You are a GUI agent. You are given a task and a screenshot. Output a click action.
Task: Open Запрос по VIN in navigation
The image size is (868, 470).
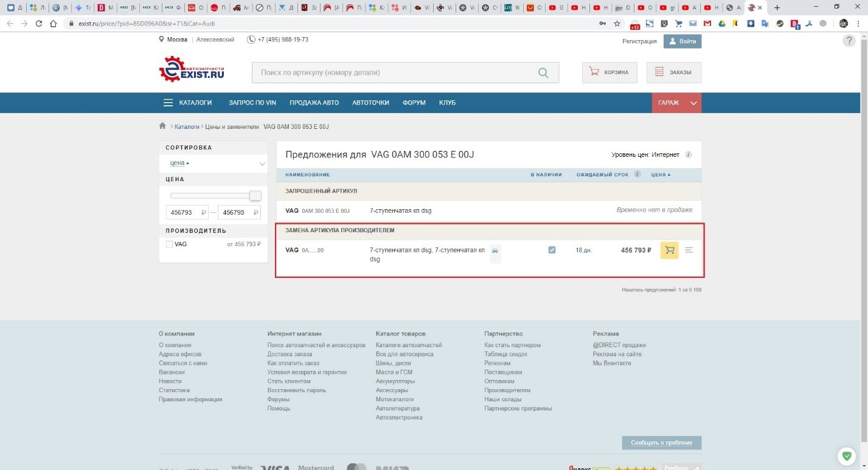(x=252, y=103)
